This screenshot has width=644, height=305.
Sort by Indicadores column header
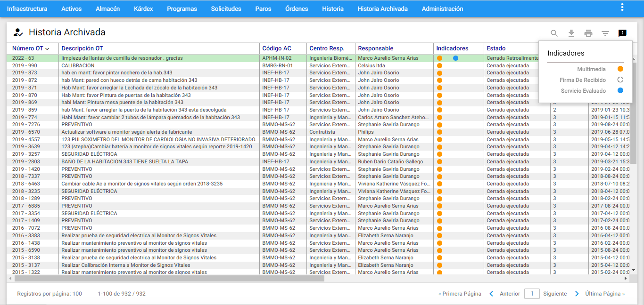pyautogui.click(x=452, y=48)
